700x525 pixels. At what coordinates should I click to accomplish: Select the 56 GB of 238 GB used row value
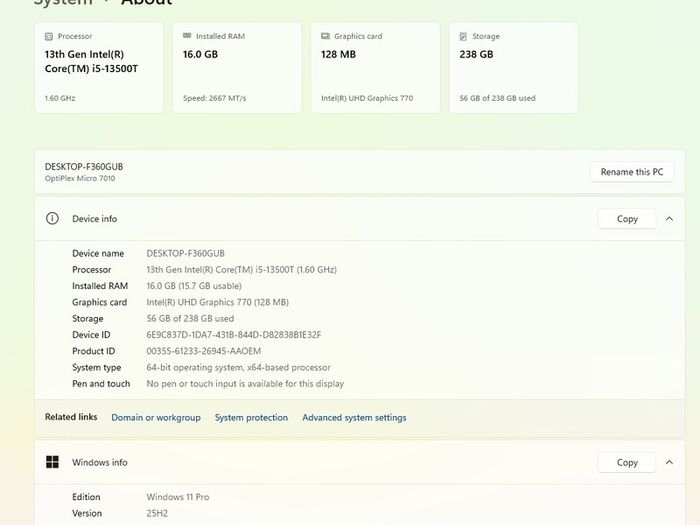[190, 318]
